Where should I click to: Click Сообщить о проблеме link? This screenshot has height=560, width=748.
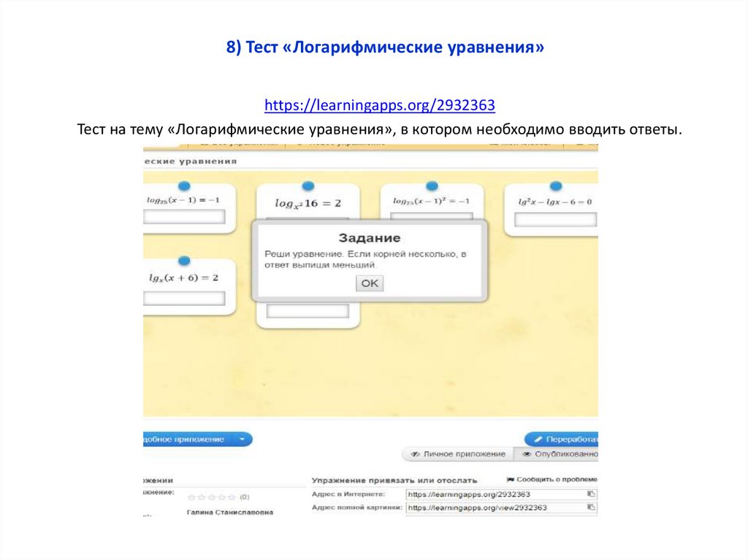[557, 480]
